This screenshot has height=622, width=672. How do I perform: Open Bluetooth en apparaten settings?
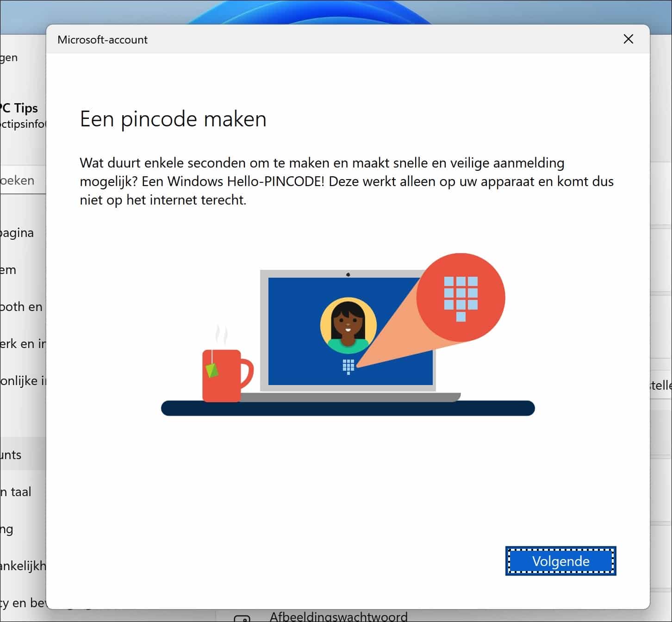[19, 306]
